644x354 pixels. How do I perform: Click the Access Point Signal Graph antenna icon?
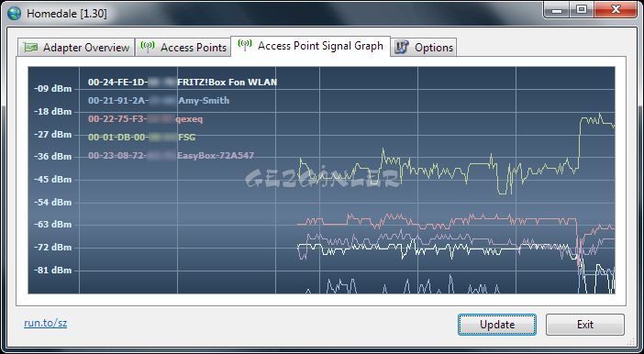coord(245,45)
